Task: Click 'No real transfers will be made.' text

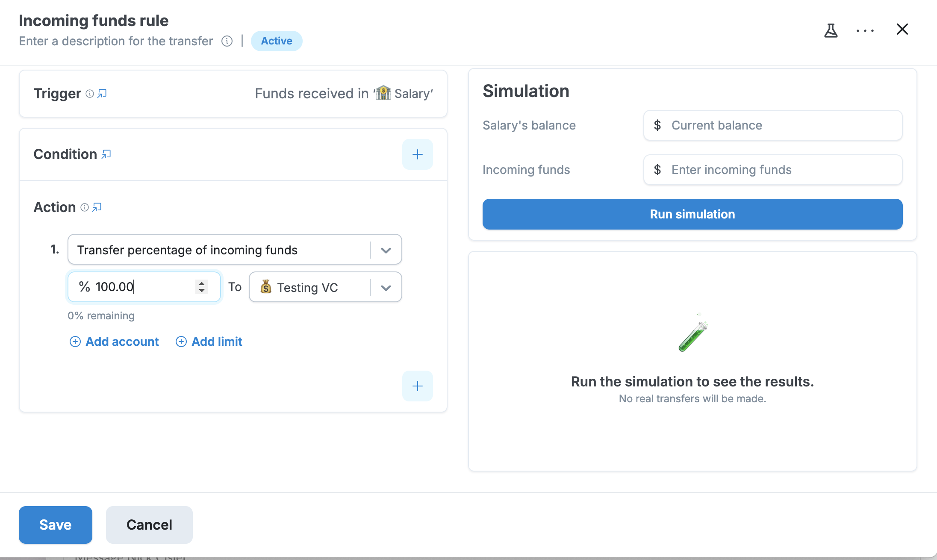Action: [692, 399]
